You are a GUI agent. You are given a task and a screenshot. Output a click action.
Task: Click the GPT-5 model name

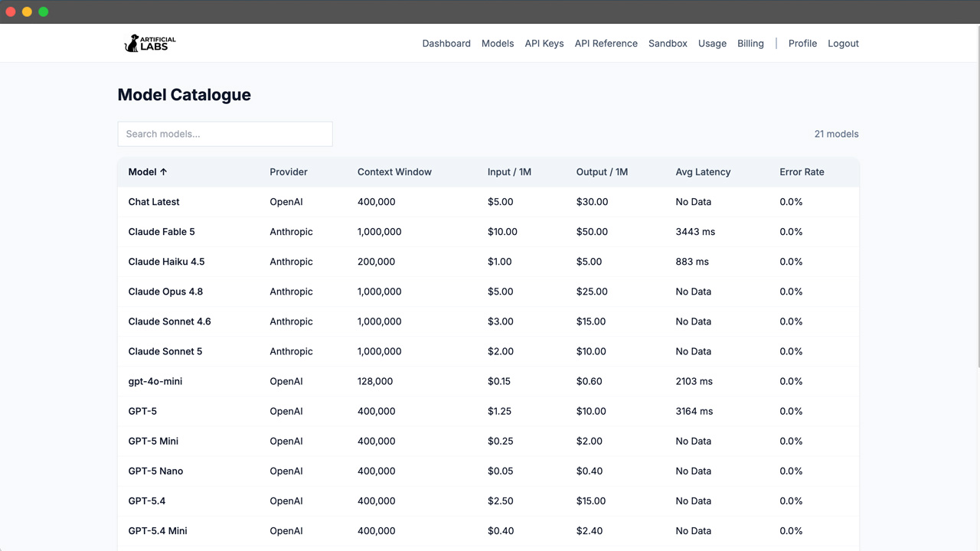142,411
